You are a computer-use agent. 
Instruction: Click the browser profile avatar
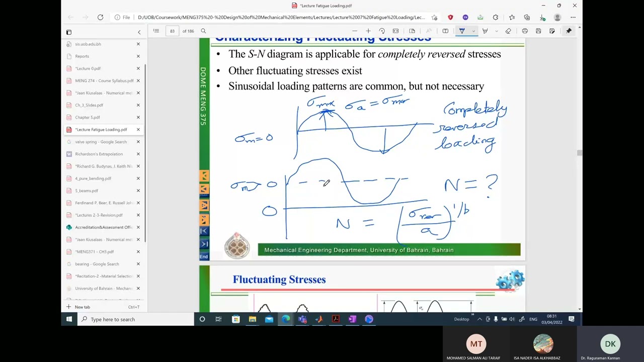(557, 18)
